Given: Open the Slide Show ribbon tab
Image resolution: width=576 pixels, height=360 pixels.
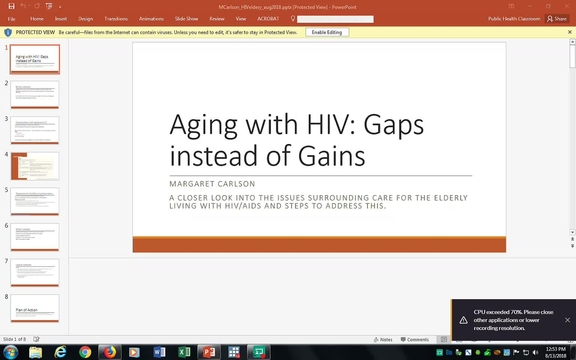Looking at the screenshot, I should click(186, 19).
